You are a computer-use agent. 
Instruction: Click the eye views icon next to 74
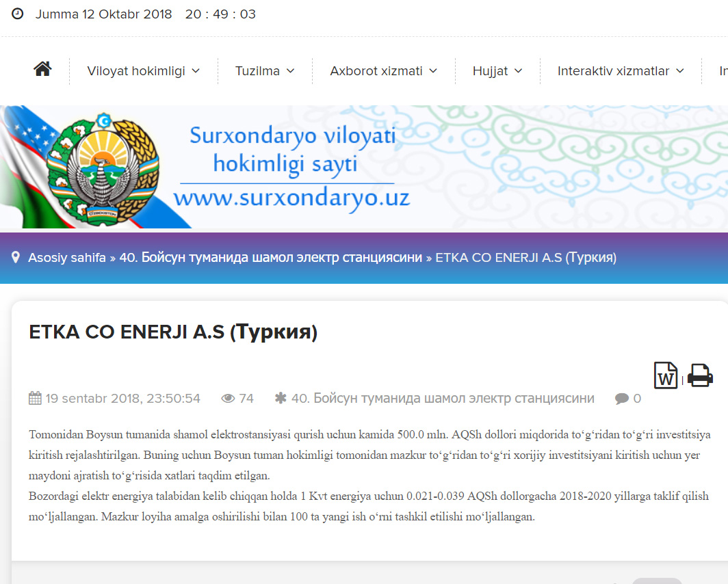[x=228, y=398]
